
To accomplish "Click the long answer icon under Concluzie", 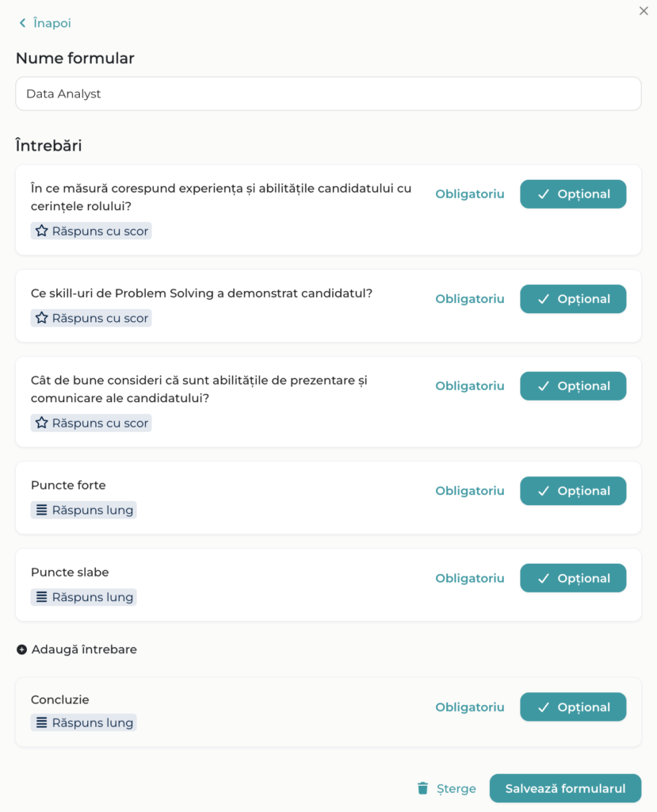I will [41, 722].
